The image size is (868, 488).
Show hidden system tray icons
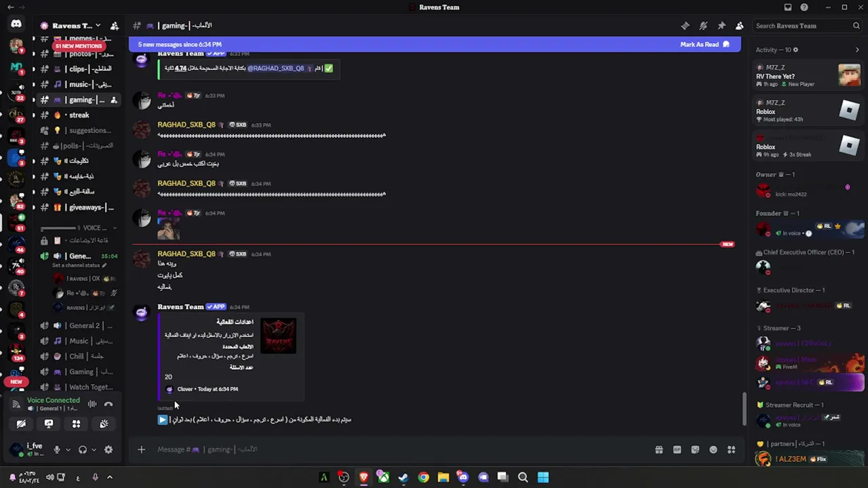pyautogui.click(x=109, y=477)
